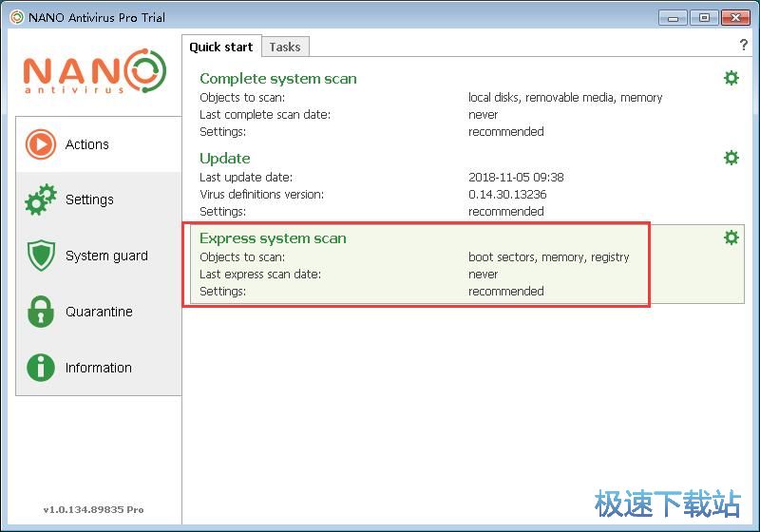Click the Information circle icon
The image size is (760, 532).
[41, 368]
